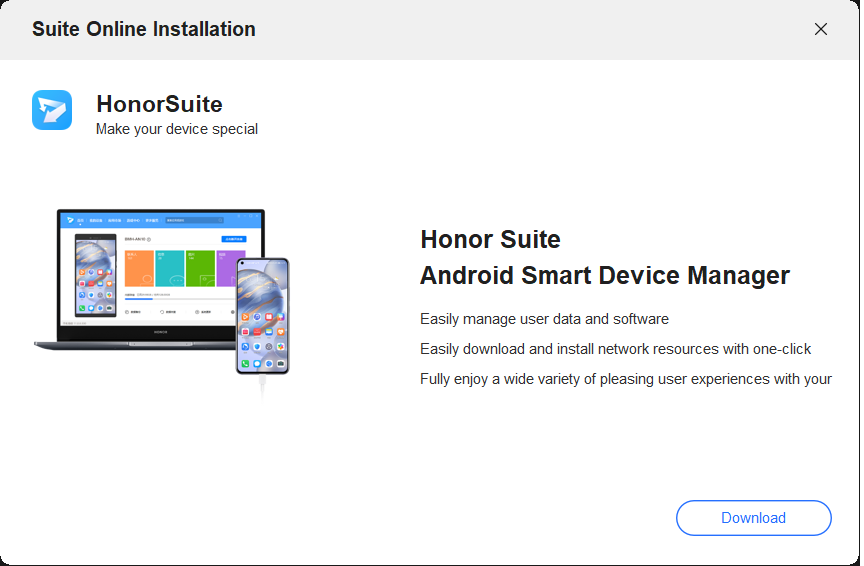Click the 'Honor Suite' headline text
864x566 pixels.
click(490, 240)
